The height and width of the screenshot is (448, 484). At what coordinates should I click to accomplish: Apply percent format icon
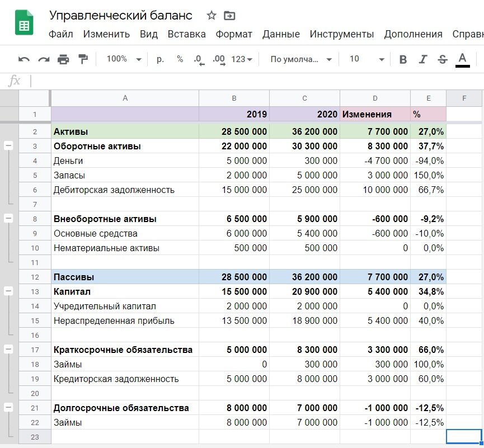(179, 58)
